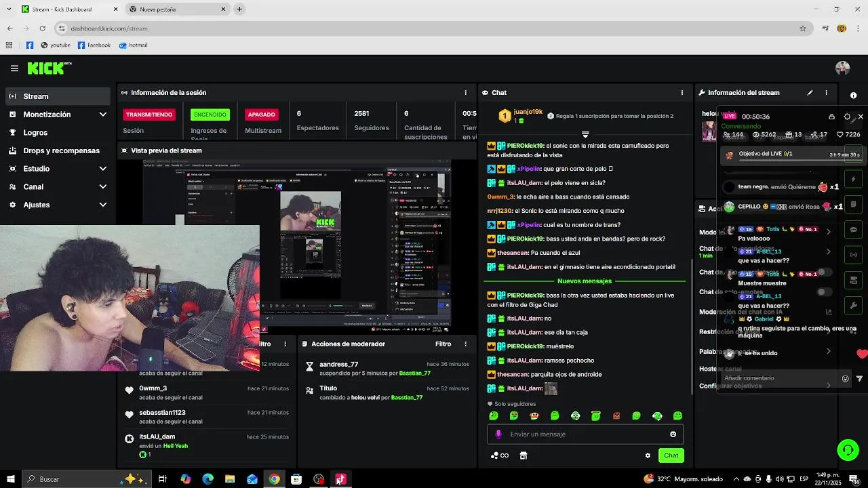This screenshot has height=488, width=868.
Task: Open the youtube bookmark
Action: [56, 45]
